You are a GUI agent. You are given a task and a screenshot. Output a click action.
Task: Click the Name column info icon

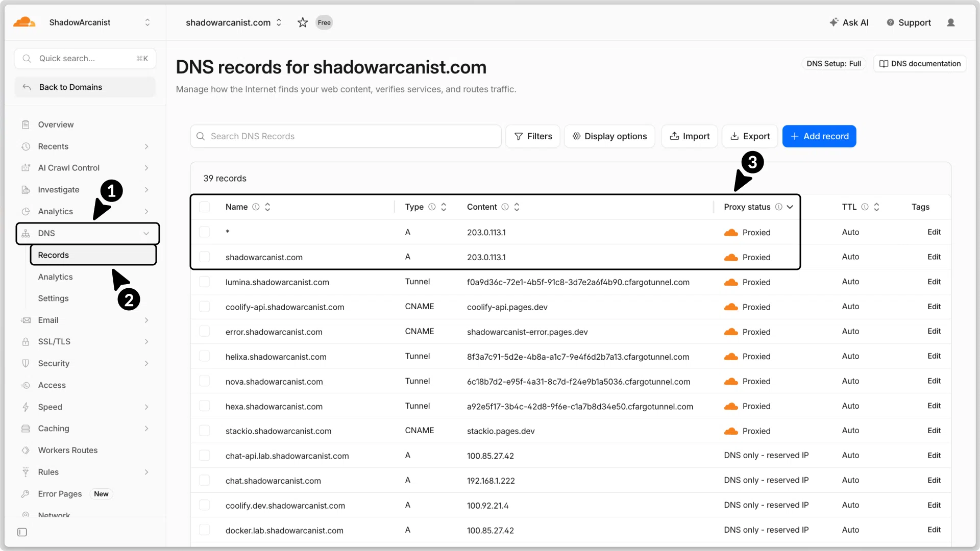click(x=256, y=207)
